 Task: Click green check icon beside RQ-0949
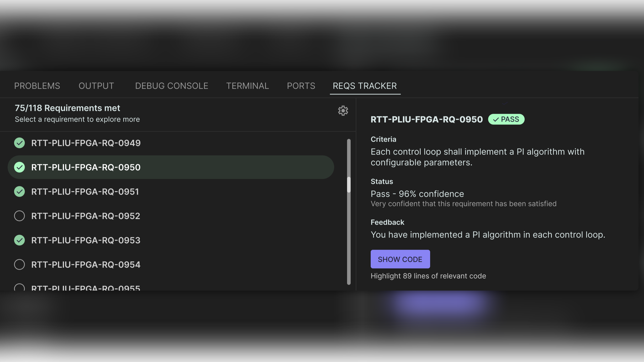pos(20,143)
